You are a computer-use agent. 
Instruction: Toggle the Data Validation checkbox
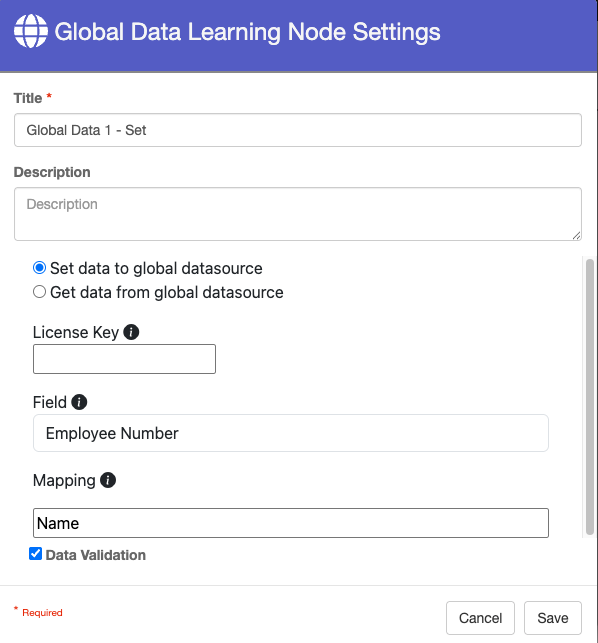36,554
